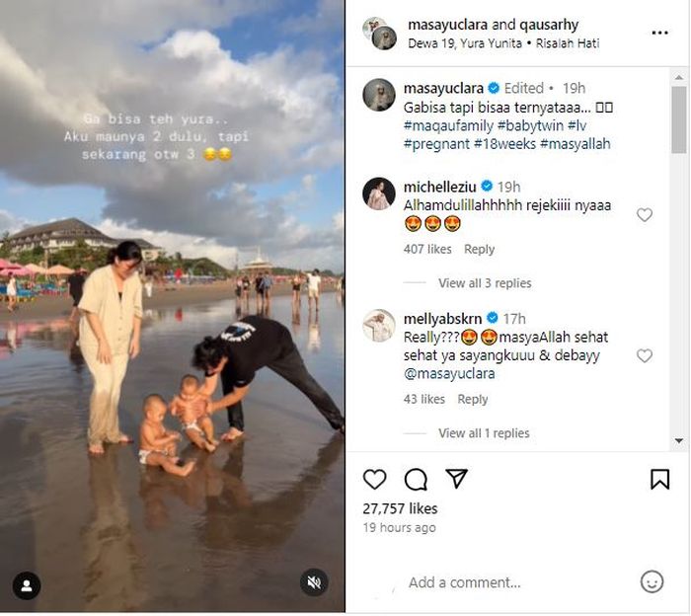The height and width of the screenshot is (616, 691).
Task: Like the post with heart icon
Action: point(375,480)
